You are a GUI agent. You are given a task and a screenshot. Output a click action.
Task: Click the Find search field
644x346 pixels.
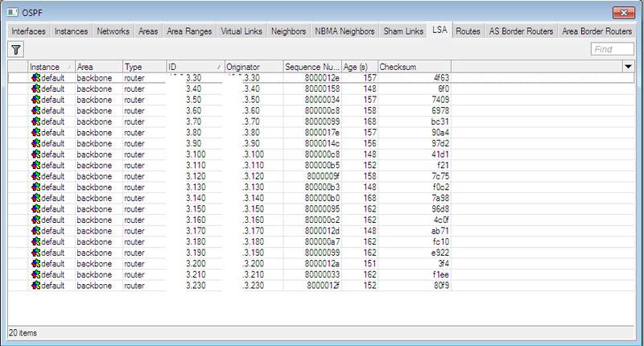coord(612,49)
